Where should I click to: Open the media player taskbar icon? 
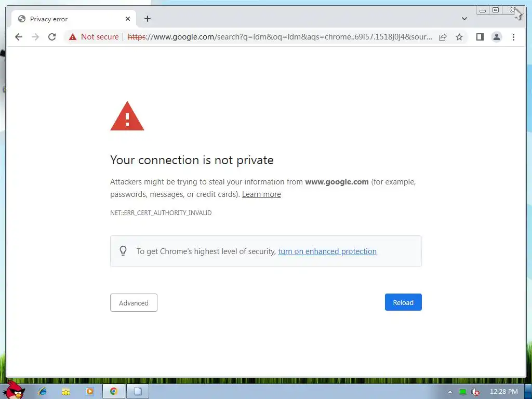[89, 391]
